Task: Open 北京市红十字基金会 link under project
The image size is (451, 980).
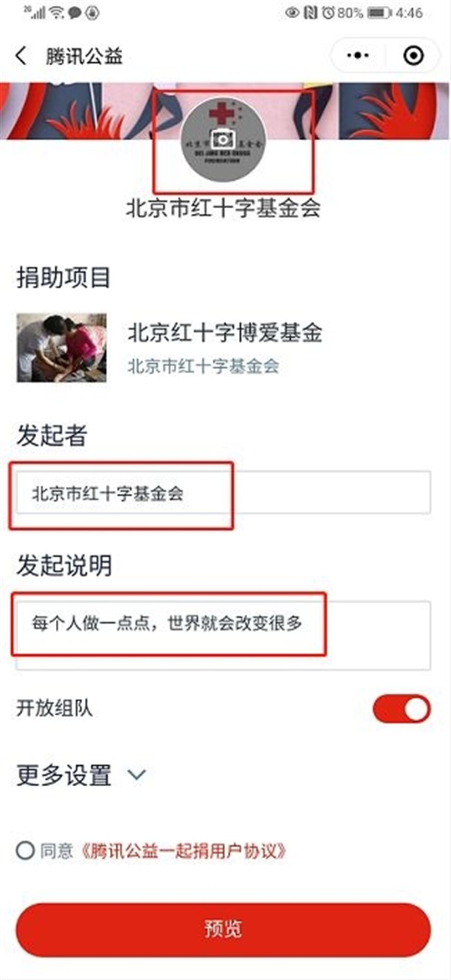Action: coord(203,366)
